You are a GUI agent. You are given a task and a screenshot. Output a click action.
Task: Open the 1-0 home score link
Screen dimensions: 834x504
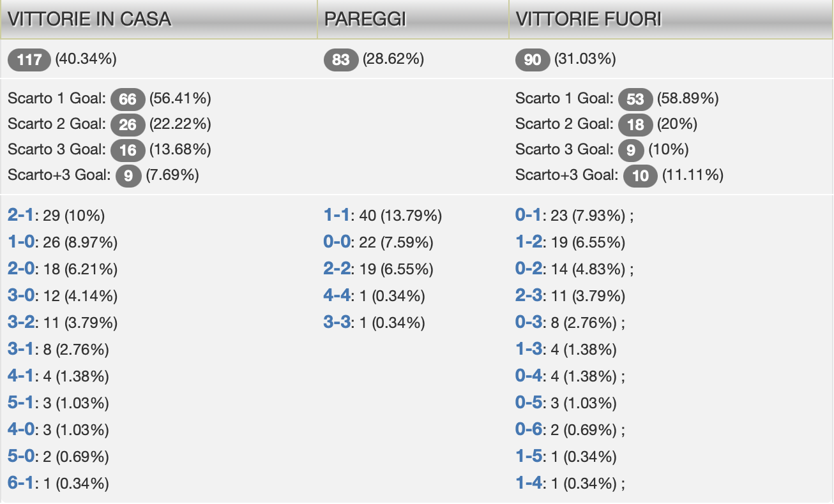[x=20, y=242]
